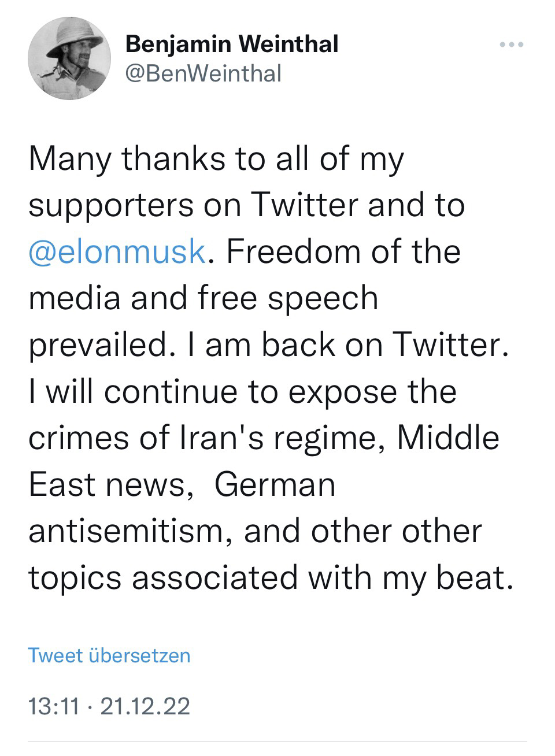Click the 21.12.22 tweet date
The width and height of the screenshot is (555, 756).
(145, 706)
